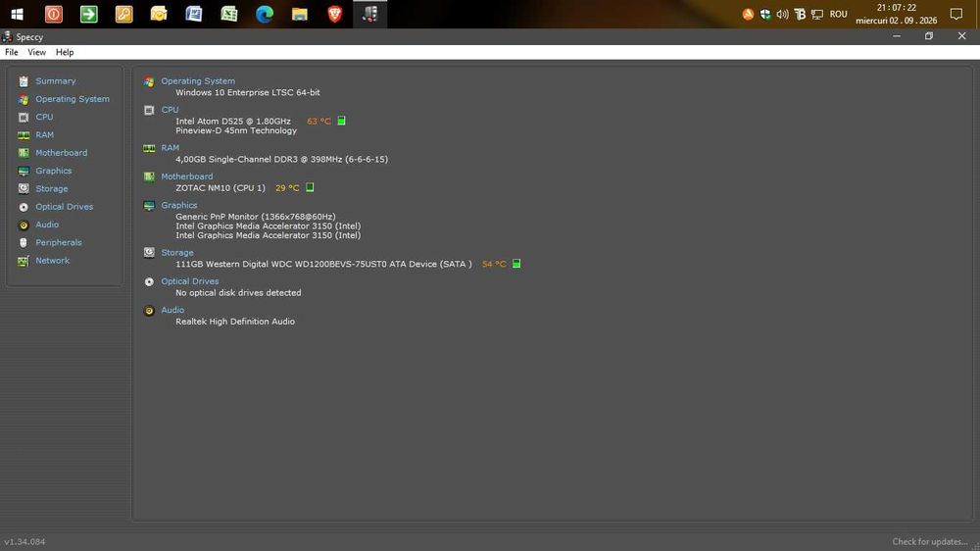The width and height of the screenshot is (980, 551).
Task: Select the Graphics entry in the sidebar
Action: click(x=54, y=171)
